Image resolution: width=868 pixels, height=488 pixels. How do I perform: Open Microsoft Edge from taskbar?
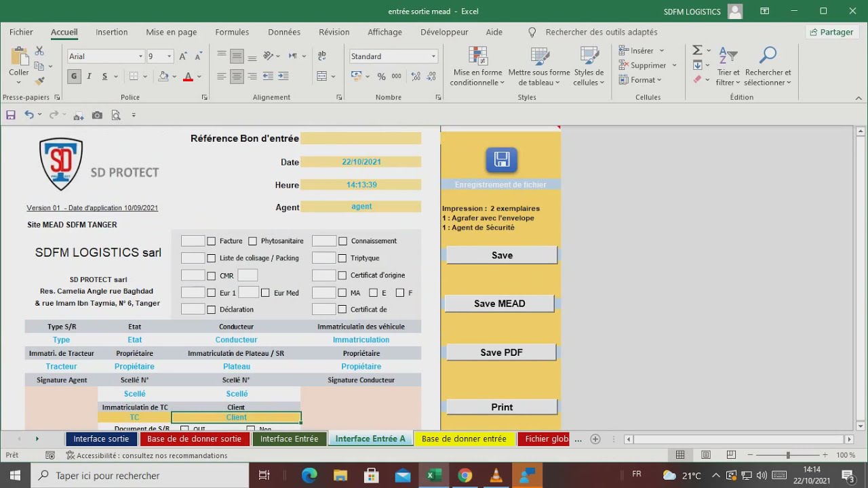[x=309, y=475]
